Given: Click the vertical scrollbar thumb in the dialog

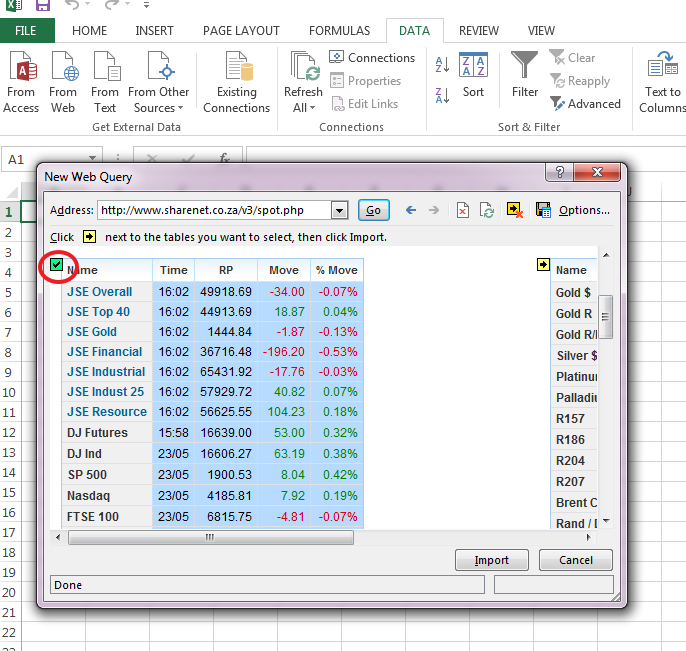Looking at the screenshot, I should [x=606, y=317].
